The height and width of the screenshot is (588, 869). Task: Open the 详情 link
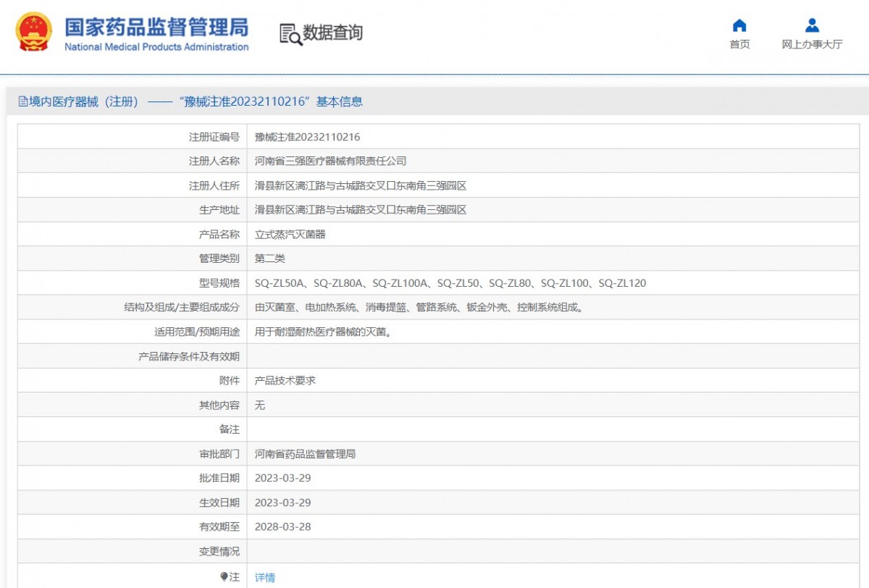pos(265,577)
